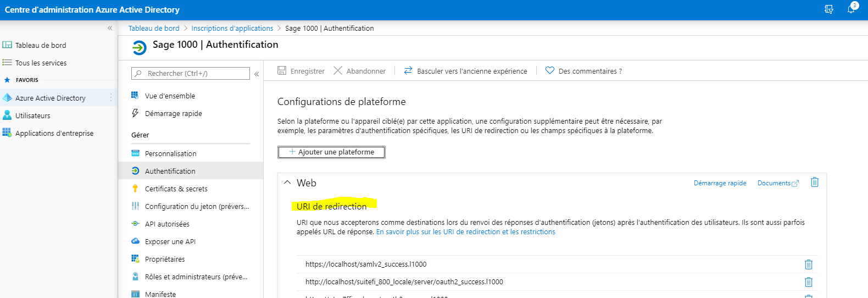Open Tableau de bord in sidebar
The height and width of the screenshot is (298, 868).
coord(41,45)
